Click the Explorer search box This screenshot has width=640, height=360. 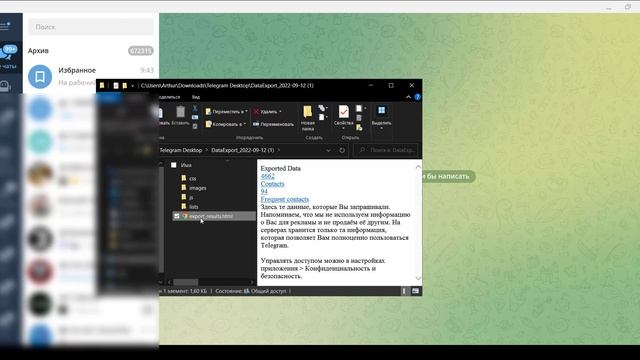[x=386, y=150]
